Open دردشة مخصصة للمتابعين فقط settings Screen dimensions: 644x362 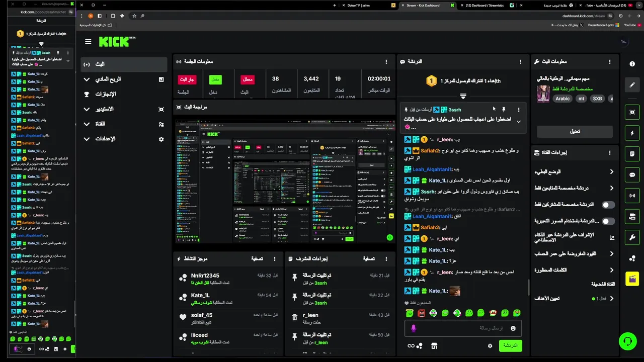tap(574, 188)
